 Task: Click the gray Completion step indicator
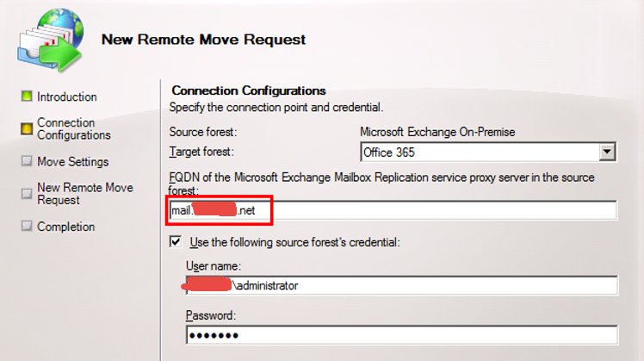[27, 227]
